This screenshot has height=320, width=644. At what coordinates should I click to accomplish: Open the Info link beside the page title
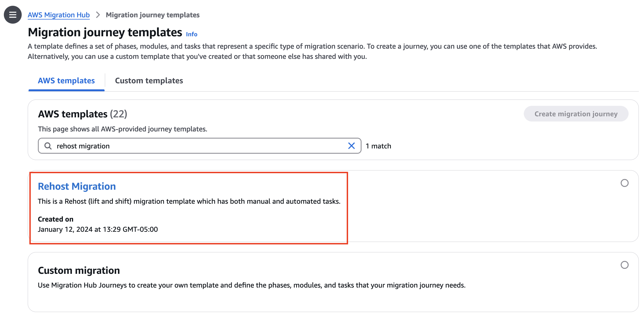(x=191, y=34)
